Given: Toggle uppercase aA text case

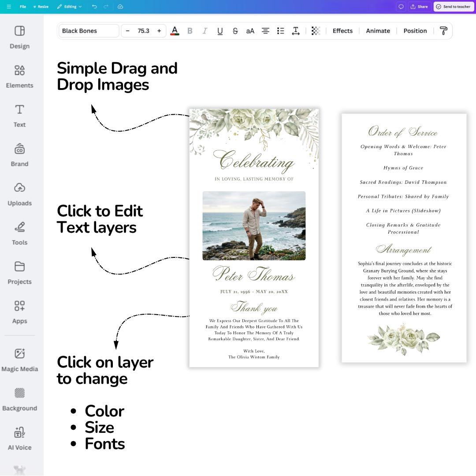Looking at the screenshot, I should point(250,31).
